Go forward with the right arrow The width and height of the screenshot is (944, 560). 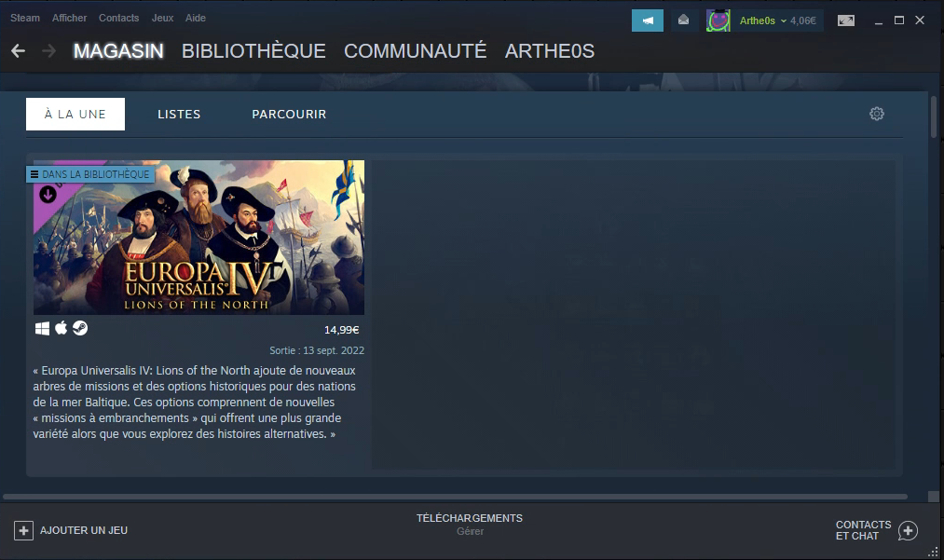[x=48, y=51]
